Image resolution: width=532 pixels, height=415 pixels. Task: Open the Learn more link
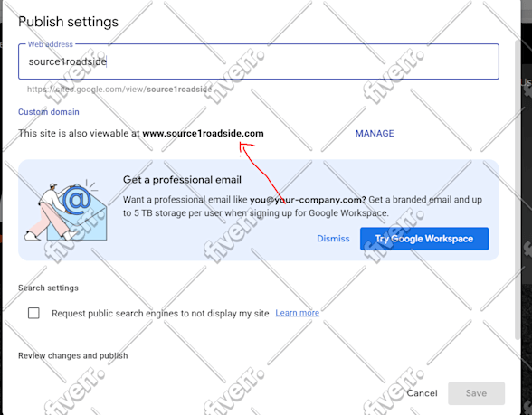(x=297, y=313)
